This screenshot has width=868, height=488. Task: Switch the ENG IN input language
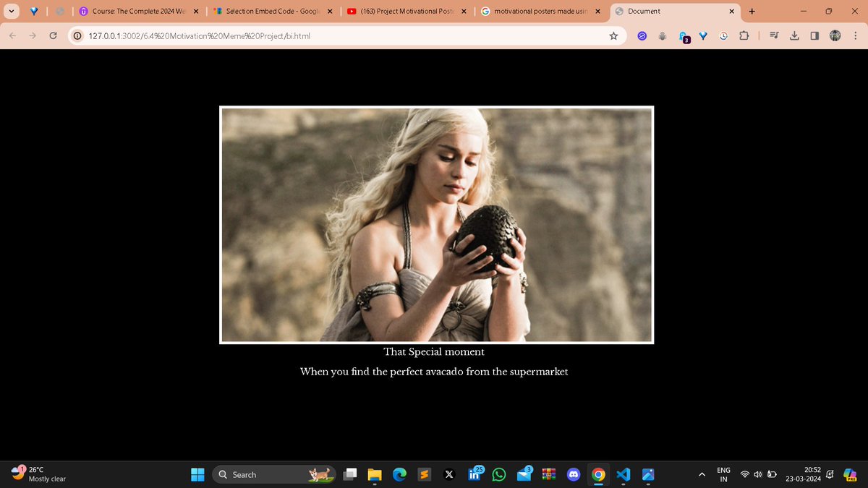tap(723, 474)
